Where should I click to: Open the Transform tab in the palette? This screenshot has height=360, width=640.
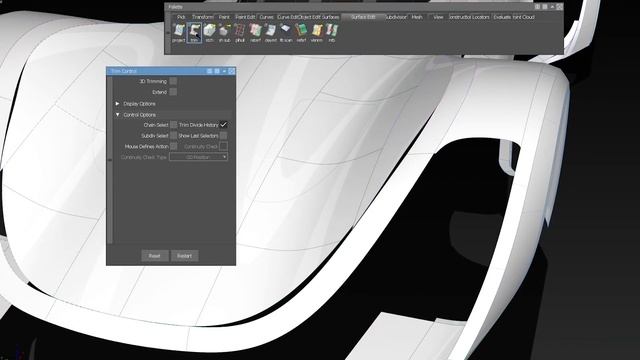click(202, 17)
